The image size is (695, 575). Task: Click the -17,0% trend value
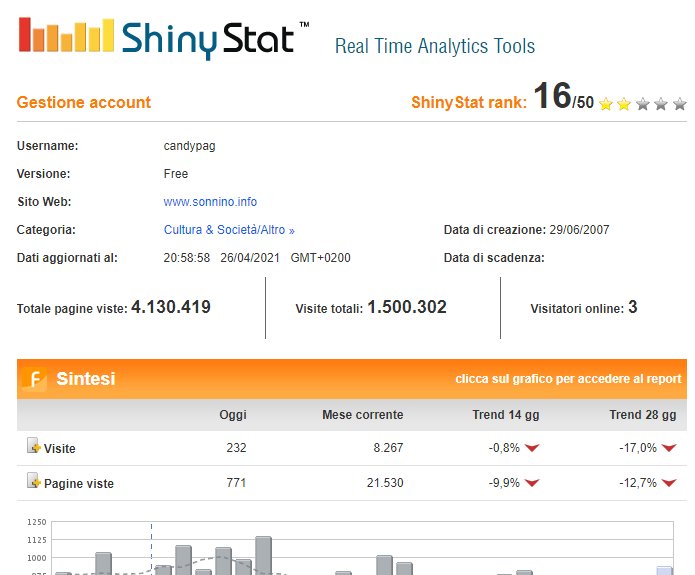[638, 448]
